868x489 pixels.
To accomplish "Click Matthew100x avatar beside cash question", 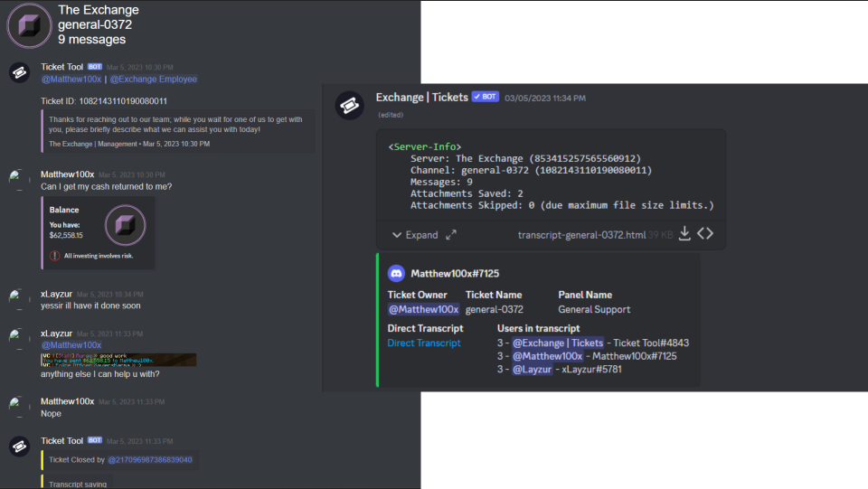I will click(x=19, y=180).
